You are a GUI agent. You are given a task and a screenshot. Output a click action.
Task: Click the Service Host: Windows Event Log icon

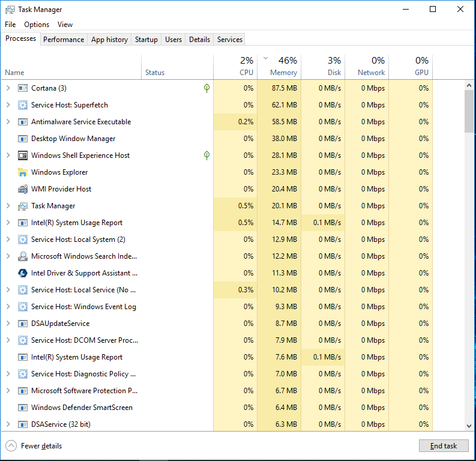[x=22, y=307]
